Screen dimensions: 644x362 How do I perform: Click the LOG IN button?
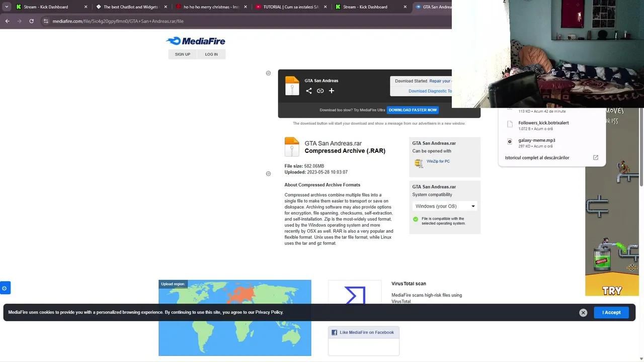coord(211,54)
